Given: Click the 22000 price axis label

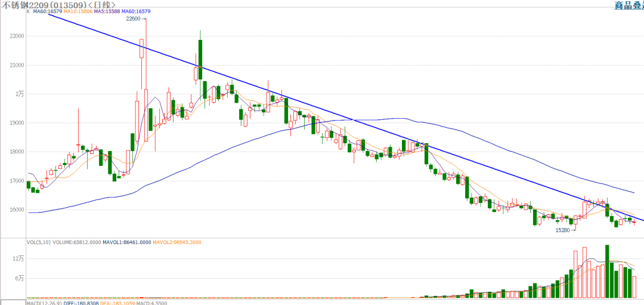Looking at the screenshot, I should coord(17,36).
